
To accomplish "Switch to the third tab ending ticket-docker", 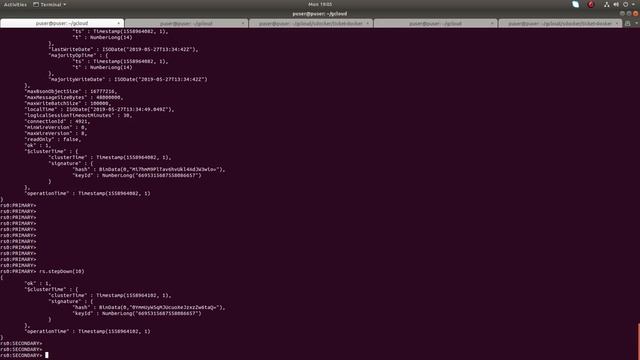I will coord(311,23).
